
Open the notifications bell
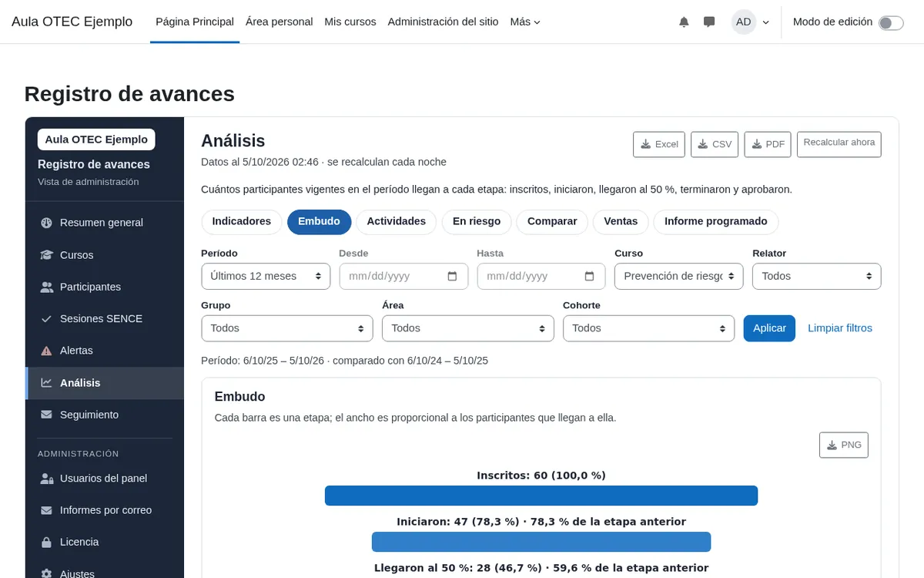pos(684,22)
